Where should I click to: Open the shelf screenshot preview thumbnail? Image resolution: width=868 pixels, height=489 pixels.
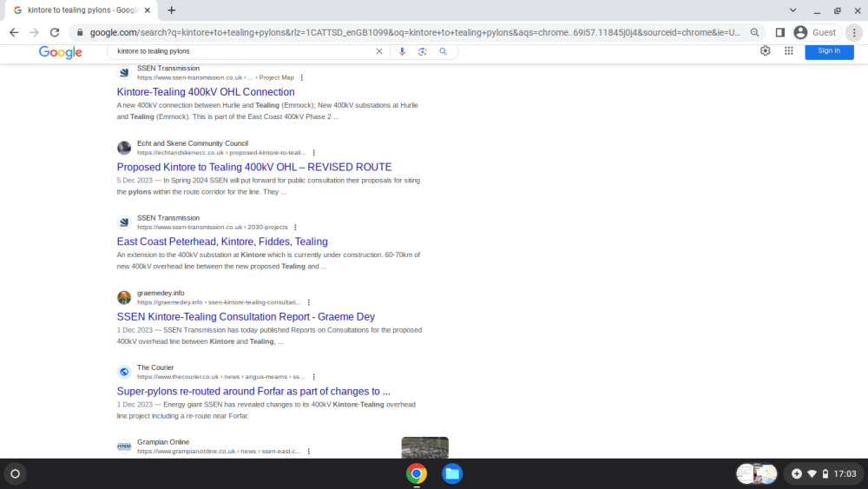(x=756, y=474)
